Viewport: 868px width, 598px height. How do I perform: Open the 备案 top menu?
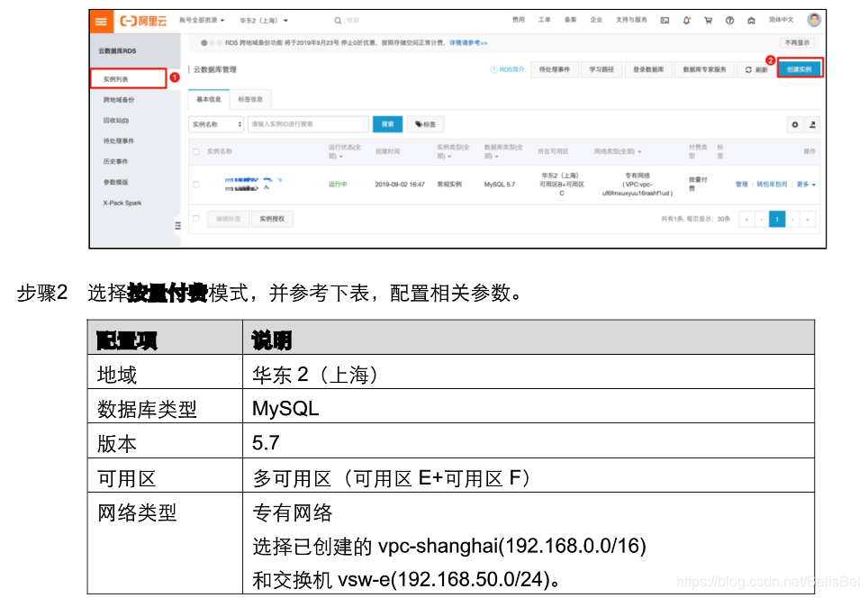570,20
